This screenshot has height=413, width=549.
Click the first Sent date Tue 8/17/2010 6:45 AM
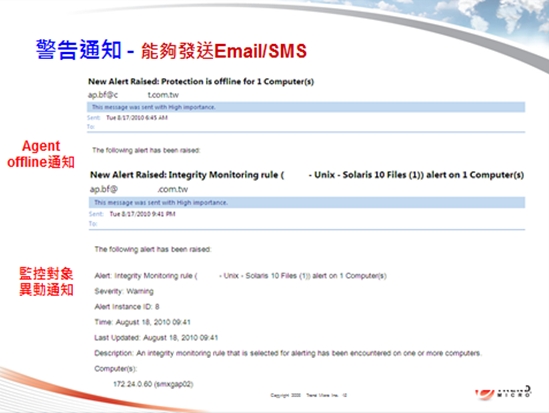pyautogui.click(x=137, y=118)
